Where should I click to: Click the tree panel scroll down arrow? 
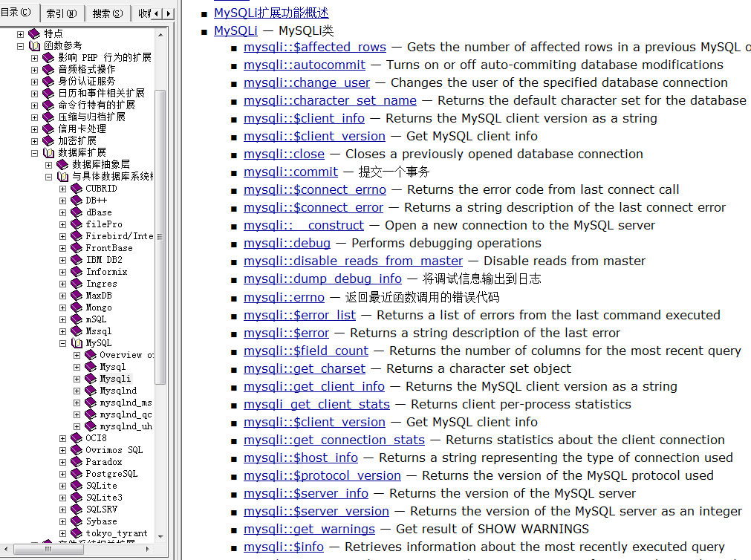160,536
